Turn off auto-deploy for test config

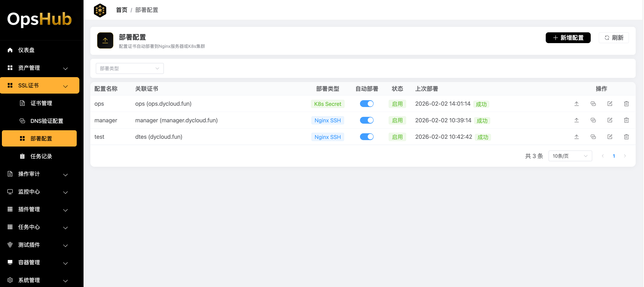[x=366, y=137]
